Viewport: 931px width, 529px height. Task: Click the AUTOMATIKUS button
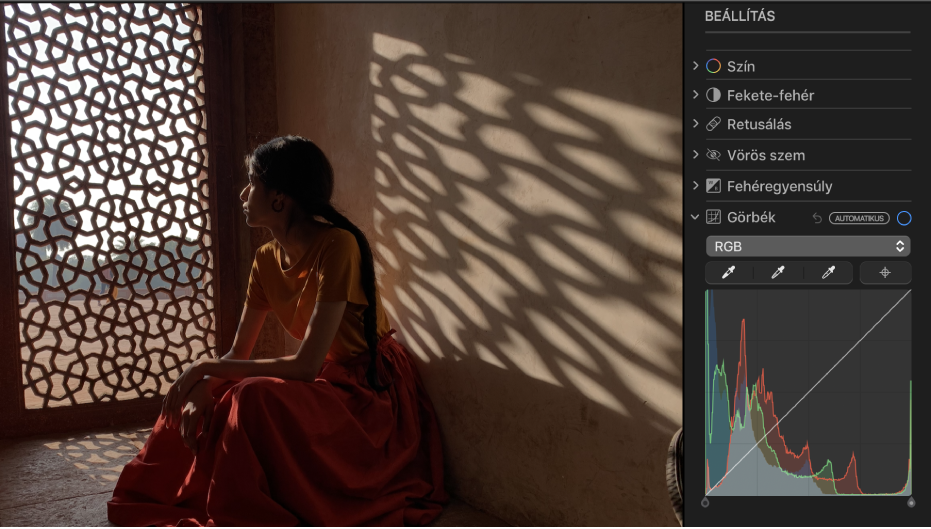(x=858, y=218)
